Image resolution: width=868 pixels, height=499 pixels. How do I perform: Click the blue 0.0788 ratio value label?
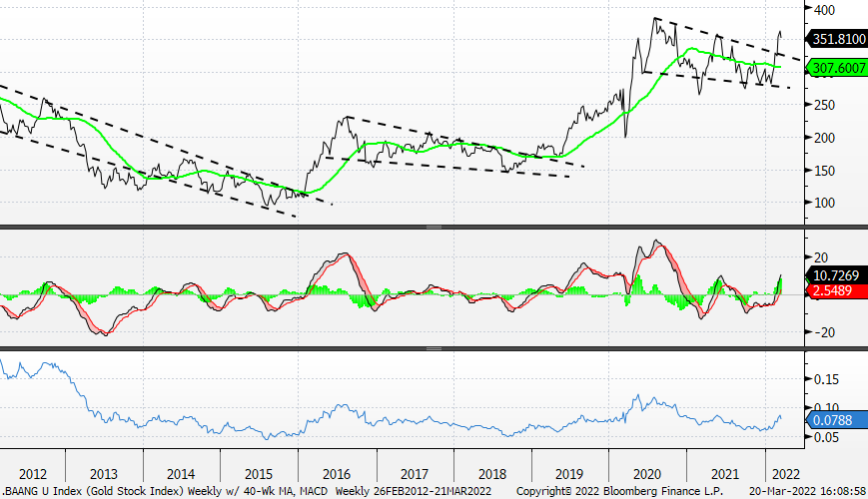point(836,420)
